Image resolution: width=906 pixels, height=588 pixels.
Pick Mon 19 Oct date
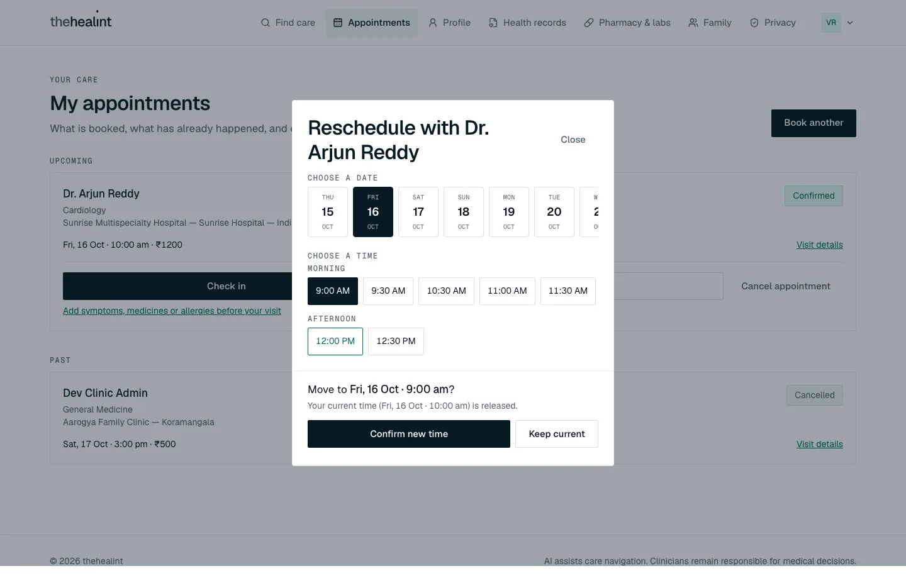click(509, 212)
